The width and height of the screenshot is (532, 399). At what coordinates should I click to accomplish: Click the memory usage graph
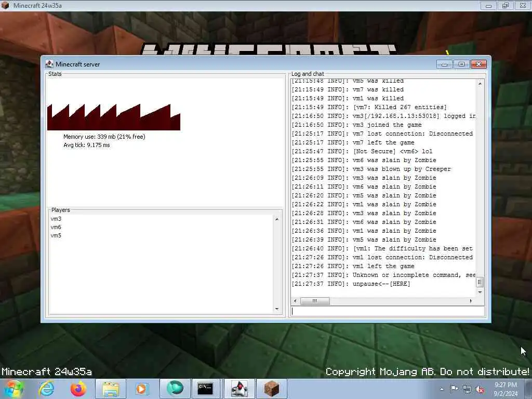114,117
